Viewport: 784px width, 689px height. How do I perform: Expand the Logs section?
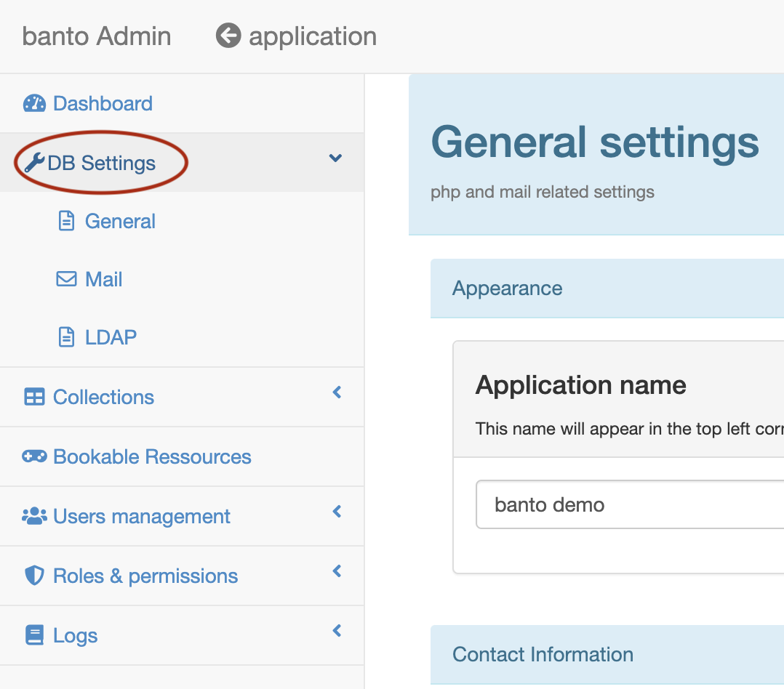tap(336, 631)
